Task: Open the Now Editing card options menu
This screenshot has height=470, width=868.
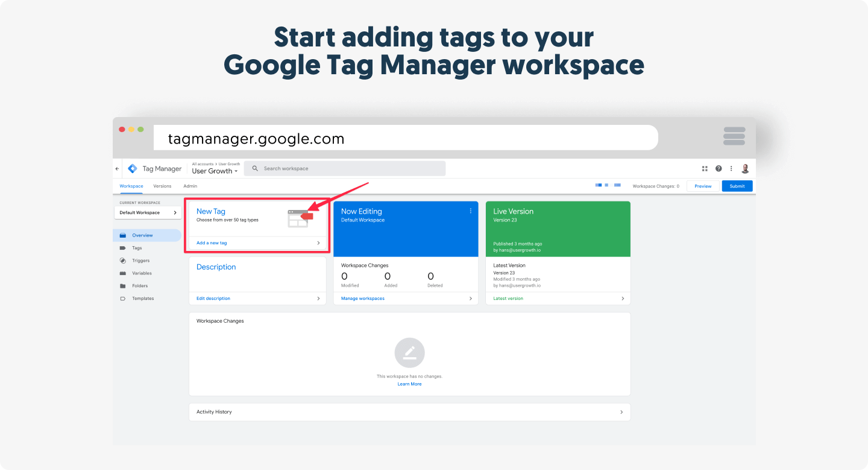Action: [471, 211]
